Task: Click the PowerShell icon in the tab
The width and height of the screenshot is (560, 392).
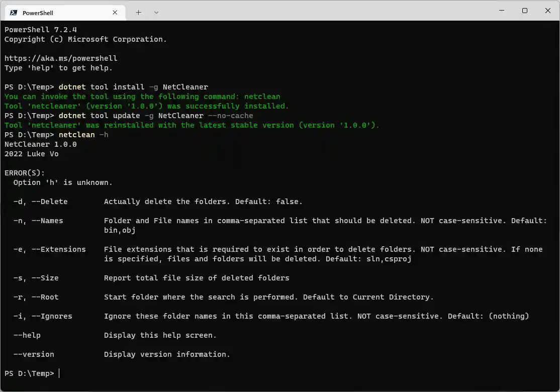Action: click(14, 13)
